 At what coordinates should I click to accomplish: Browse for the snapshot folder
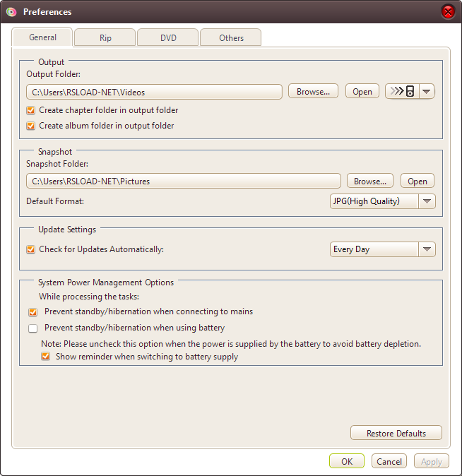point(370,182)
